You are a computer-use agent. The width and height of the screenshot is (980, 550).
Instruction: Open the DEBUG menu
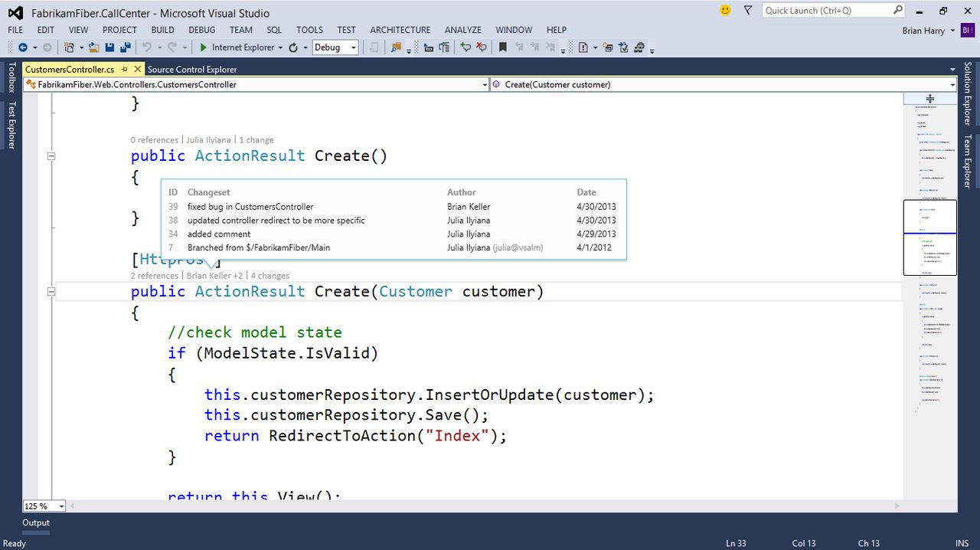pyautogui.click(x=202, y=30)
